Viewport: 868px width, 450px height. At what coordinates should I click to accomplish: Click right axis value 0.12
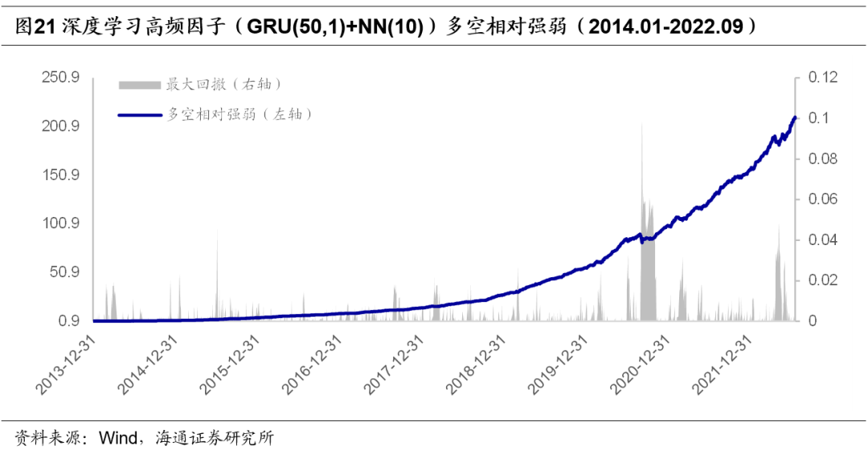(823, 77)
